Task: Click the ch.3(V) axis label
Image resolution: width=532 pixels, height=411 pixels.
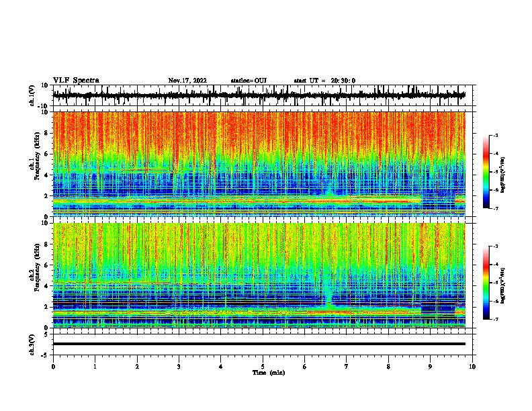Action: 32,345
